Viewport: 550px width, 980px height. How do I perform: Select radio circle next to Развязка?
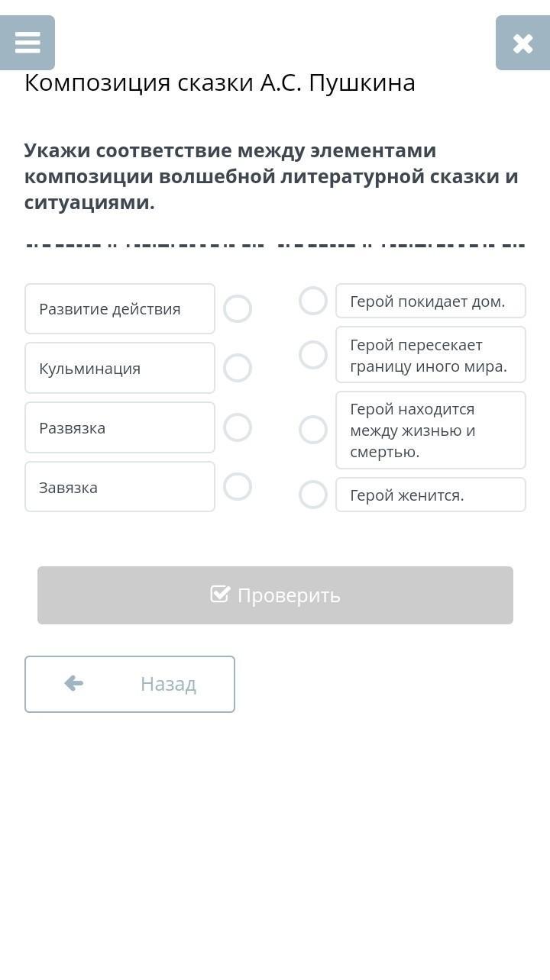coord(238,427)
